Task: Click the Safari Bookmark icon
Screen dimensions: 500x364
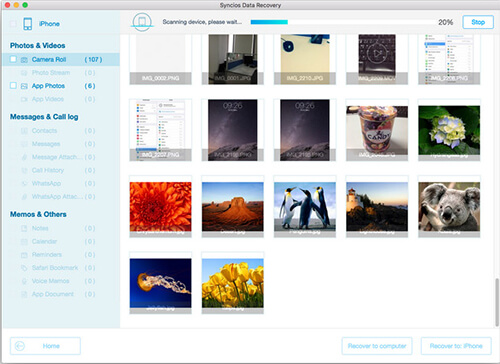Action: point(24,268)
